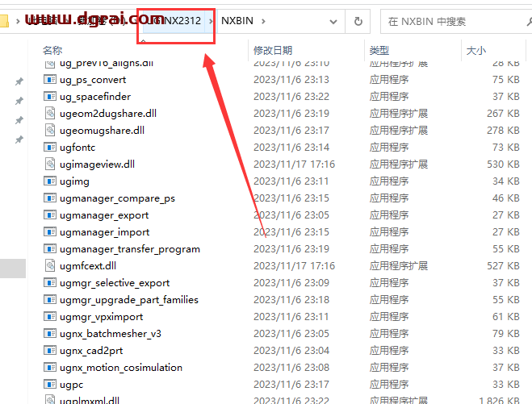Click the 530 KB size cell

[x=503, y=165]
